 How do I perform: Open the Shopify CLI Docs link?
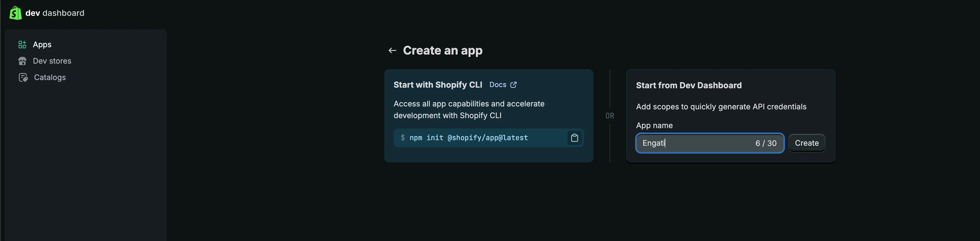498,85
